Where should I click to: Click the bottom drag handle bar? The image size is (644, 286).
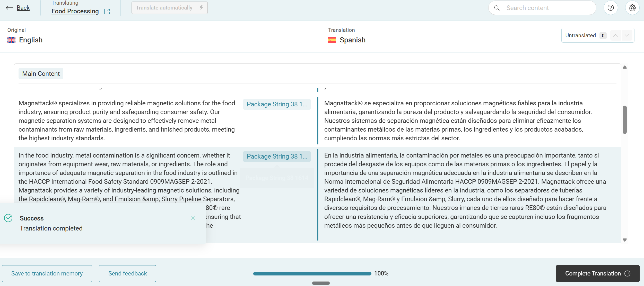[x=321, y=283]
